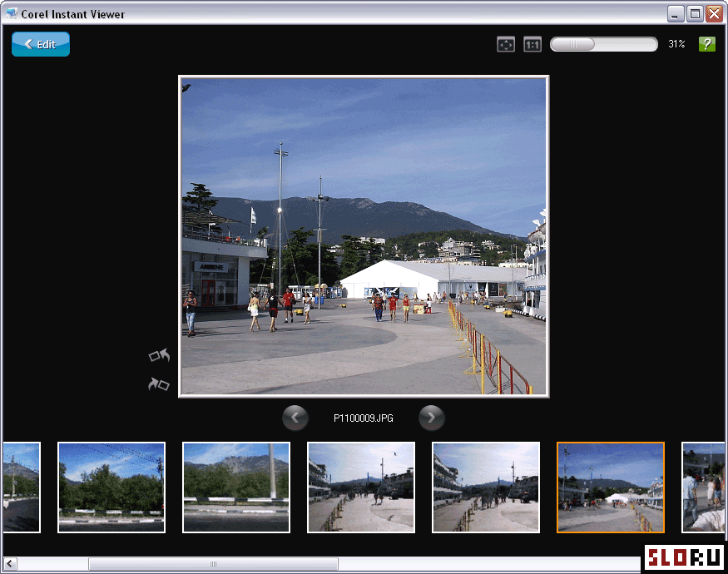Click the Edit back button
728x574 pixels.
point(41,44)
